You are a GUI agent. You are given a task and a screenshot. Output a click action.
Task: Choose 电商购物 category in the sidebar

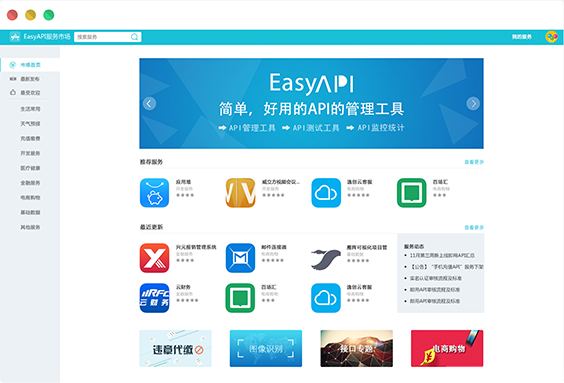(x=30, y=197)
